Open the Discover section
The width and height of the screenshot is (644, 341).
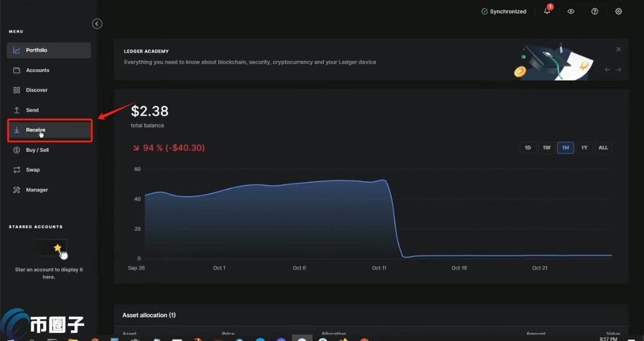click(49, 90)
